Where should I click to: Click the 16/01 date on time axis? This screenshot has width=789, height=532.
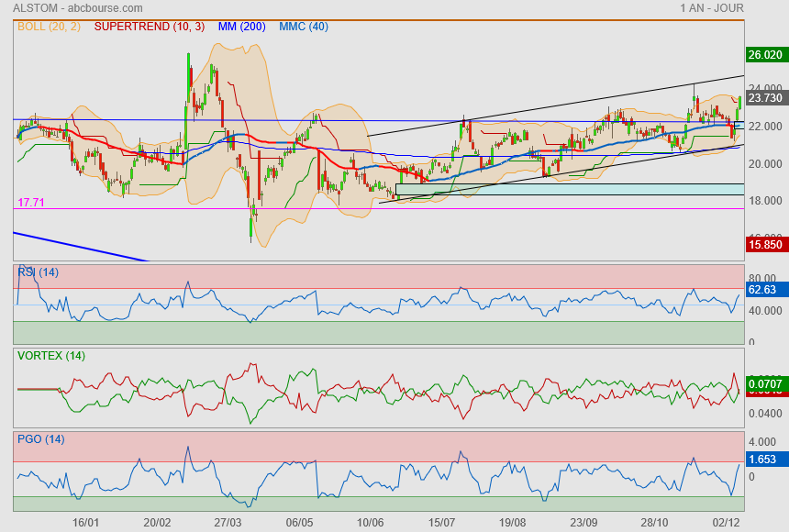tap(85, 522)
